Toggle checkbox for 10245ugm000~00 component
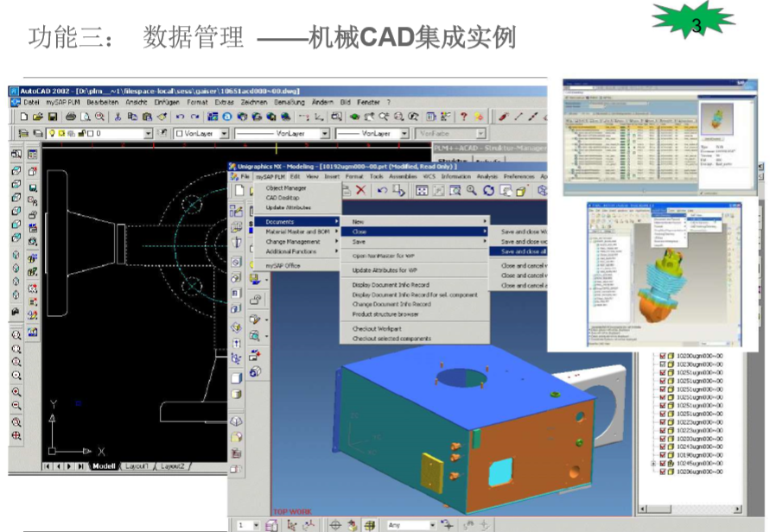The width and height of the screenshot is (770, 532). point(663,463)
